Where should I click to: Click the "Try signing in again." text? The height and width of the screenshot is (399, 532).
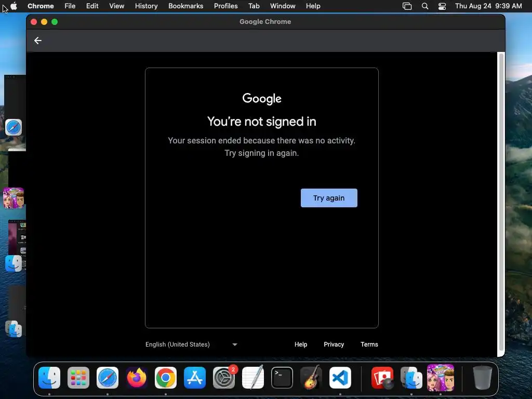[262, 153]
